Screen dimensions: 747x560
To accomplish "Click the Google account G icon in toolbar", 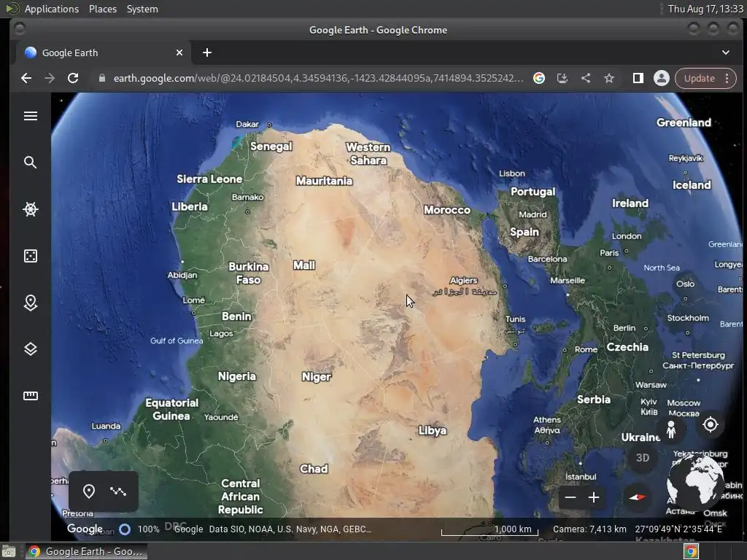I will tap(539, 78).
